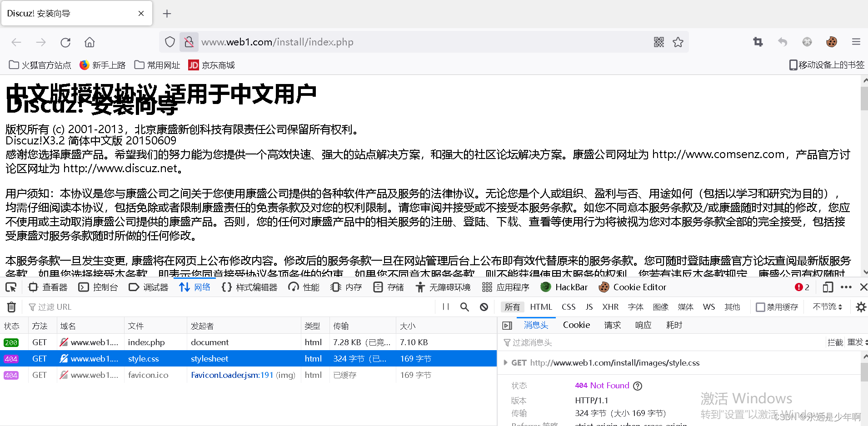Open the browser home page
Screen dimensions: 868x426
90,42
